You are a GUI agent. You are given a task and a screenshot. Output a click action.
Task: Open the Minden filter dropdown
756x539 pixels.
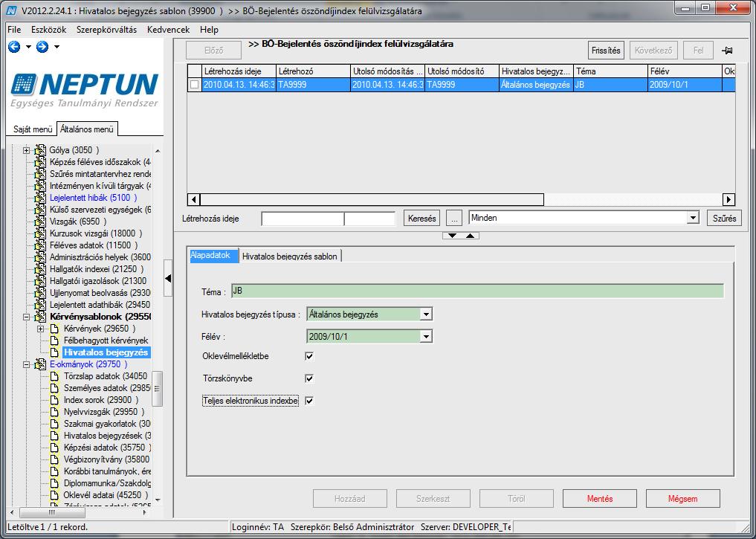coord(693,218)
